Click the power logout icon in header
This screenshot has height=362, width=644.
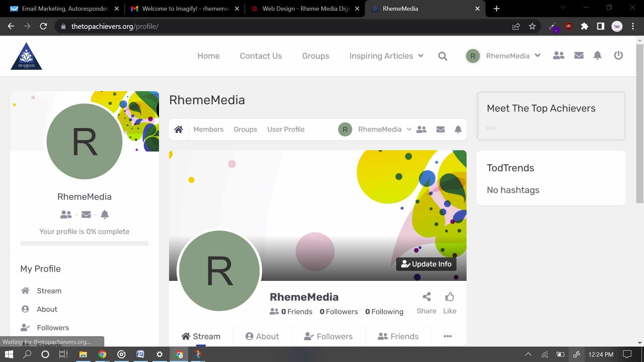click(618, 55)
